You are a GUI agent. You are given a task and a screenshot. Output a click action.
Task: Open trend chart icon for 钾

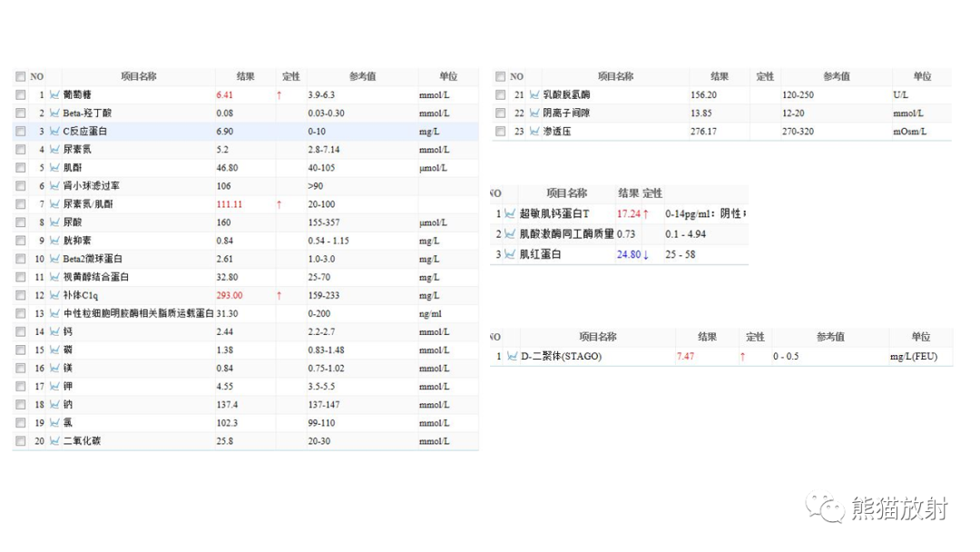pos(54,387)
